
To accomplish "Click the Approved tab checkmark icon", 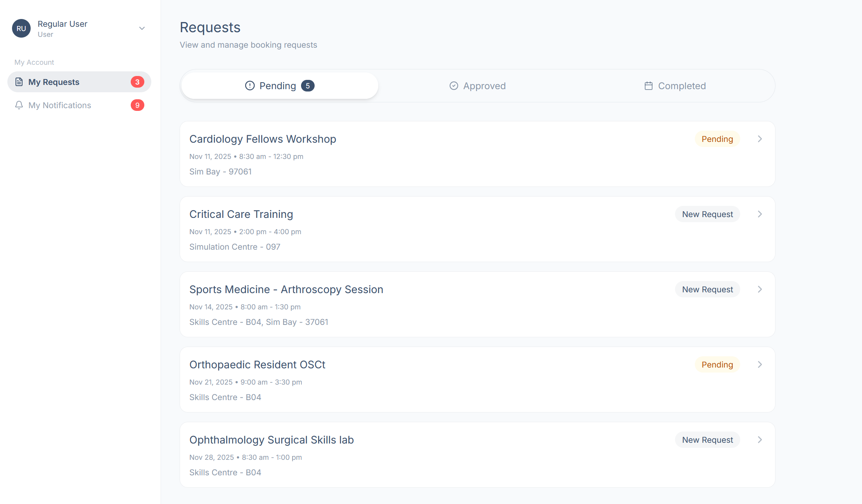I will (x=454, y=86).
